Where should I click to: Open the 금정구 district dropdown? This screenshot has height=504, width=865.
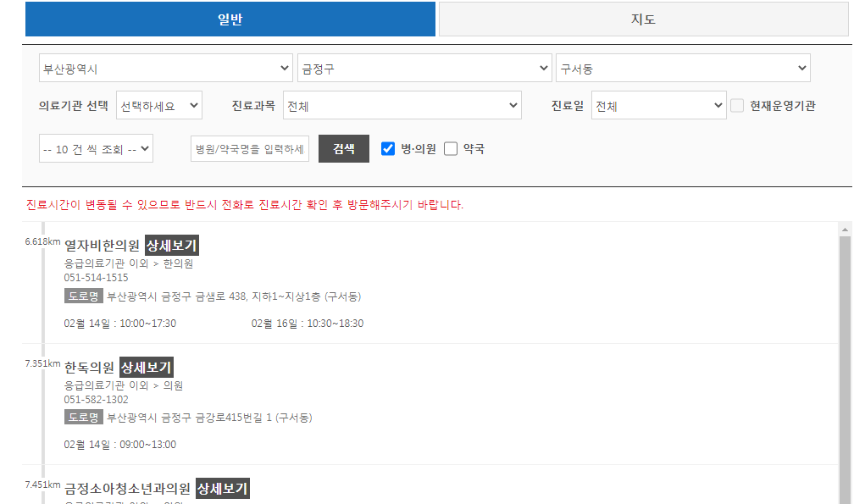tap(424, 68)
